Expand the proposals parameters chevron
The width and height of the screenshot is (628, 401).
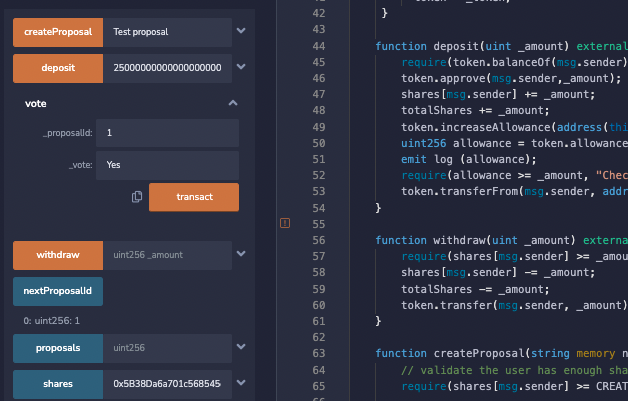coord(241,347)
